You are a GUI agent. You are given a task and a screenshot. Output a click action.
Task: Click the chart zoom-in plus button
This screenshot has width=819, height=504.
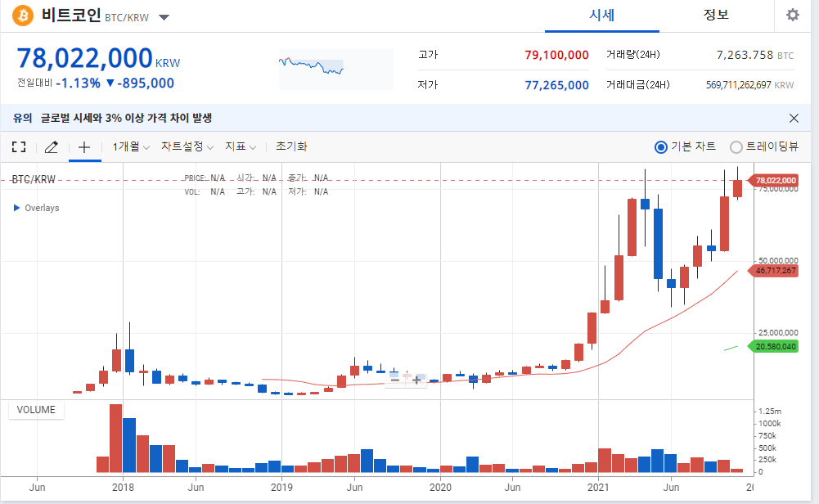416,380
